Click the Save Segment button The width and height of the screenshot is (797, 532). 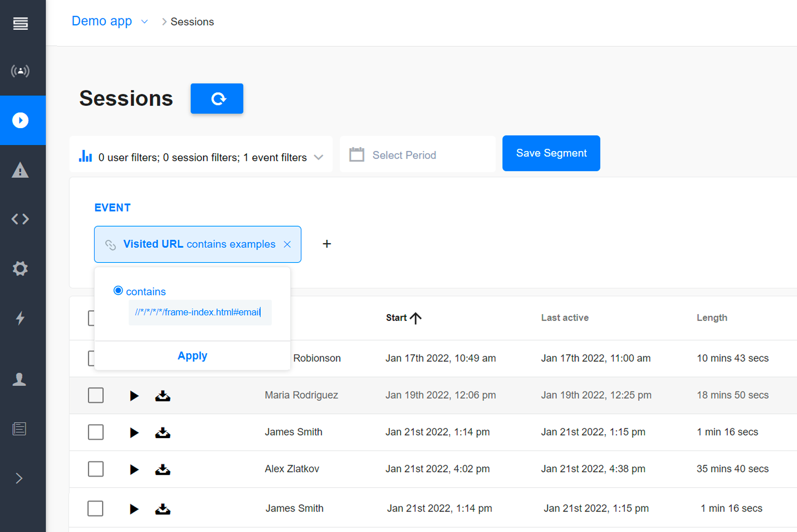click(551, 153)
